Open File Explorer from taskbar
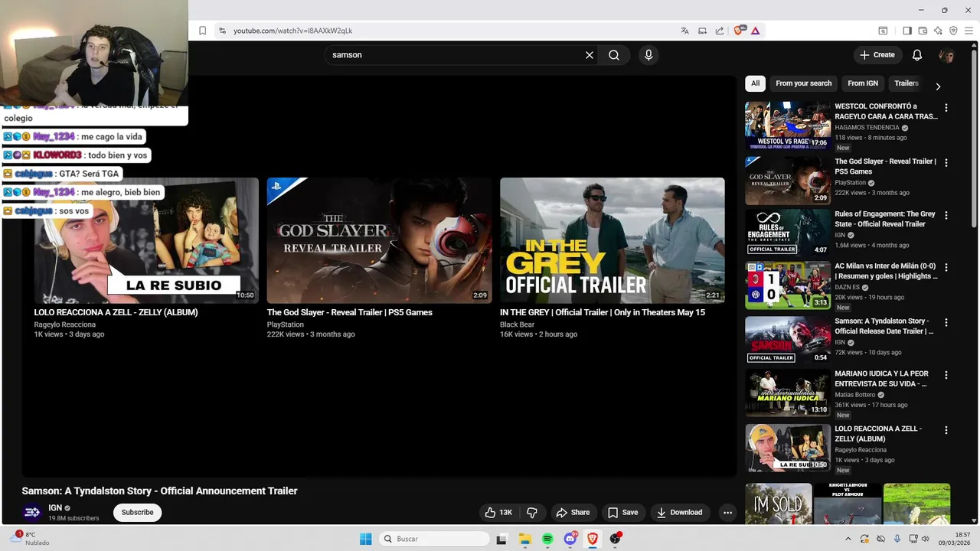The height and width of the screenshot is (551, 980). (525, 539)
